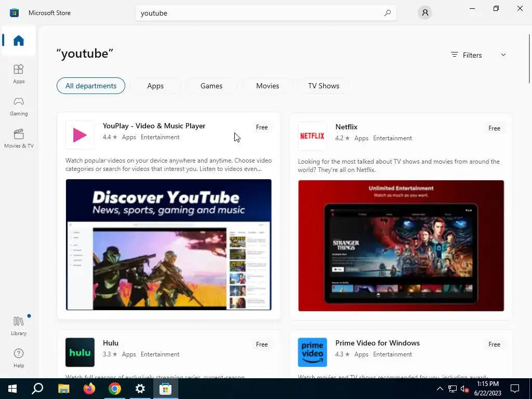The width and height of the screenshot is (532, 399).
Task: Open the Netflix app title
Action: (x=347, y=127)
